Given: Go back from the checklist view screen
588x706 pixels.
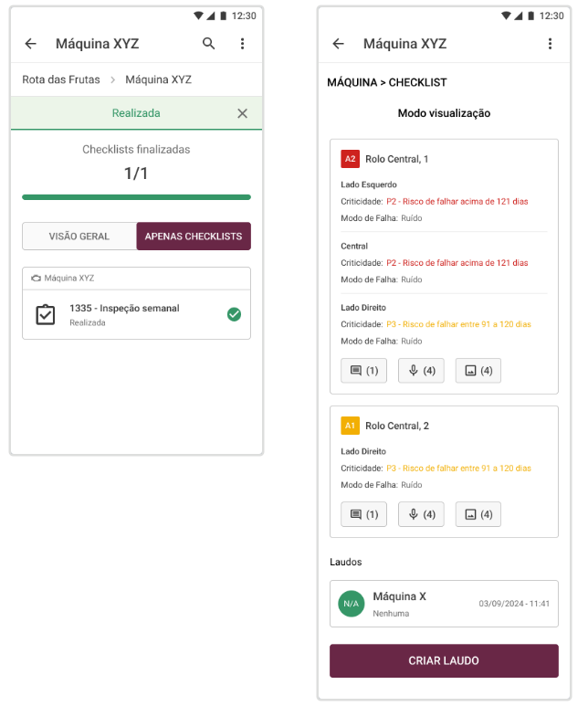Looking at the screenshot, I should 338,44.
